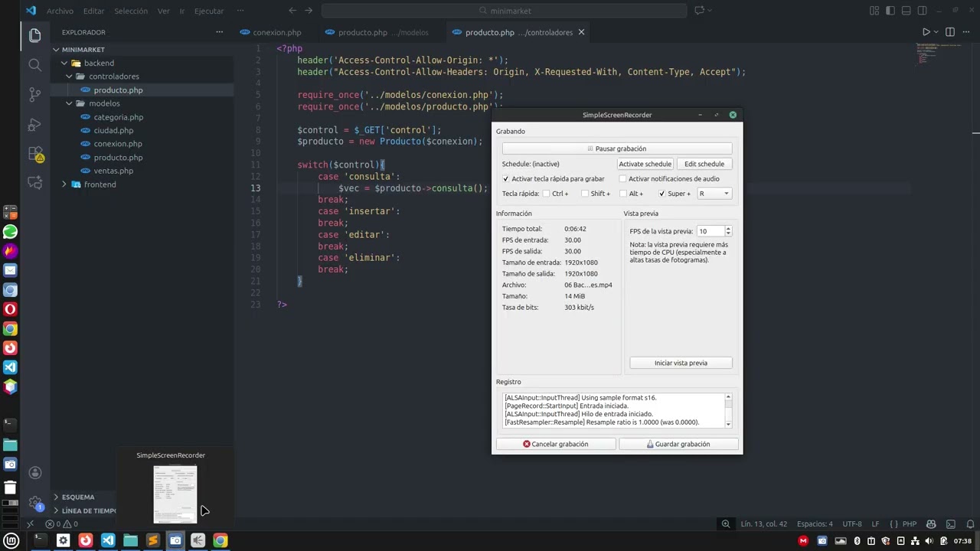Viewport: 980px width, 551px height.
Task: Open Customize Layout icon
Action: pos(874,11)
